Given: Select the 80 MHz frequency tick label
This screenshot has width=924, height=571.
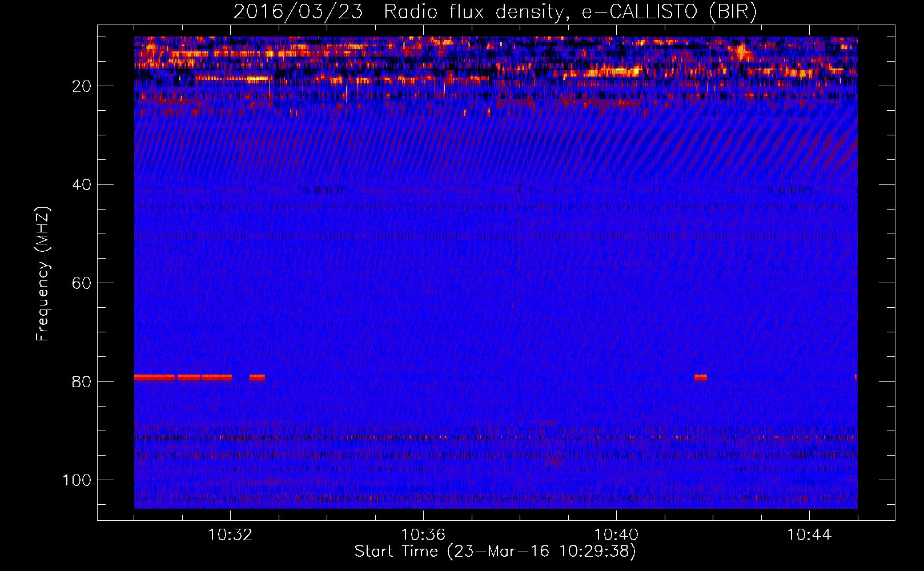Looking at the screenshot, I should click(x=82, y=381).
